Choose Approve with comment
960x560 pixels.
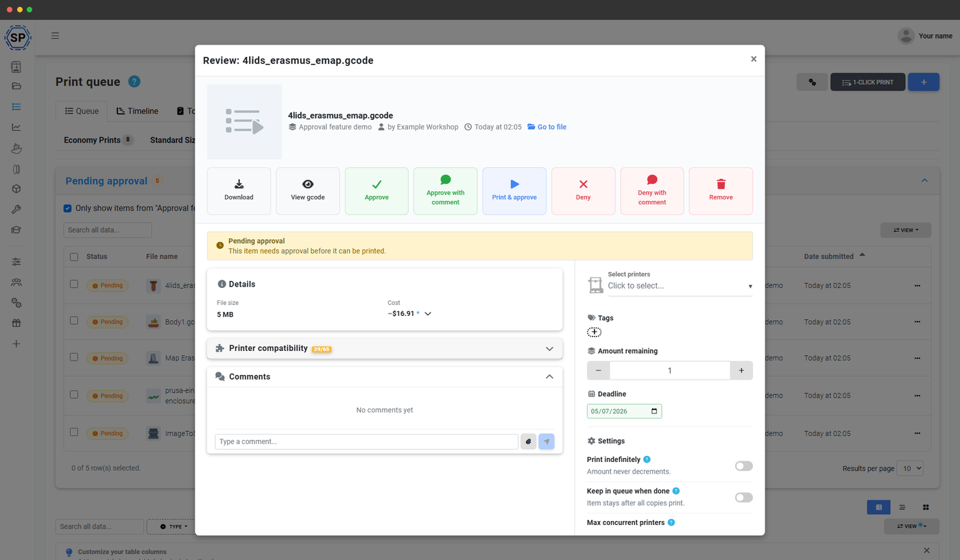445,191
